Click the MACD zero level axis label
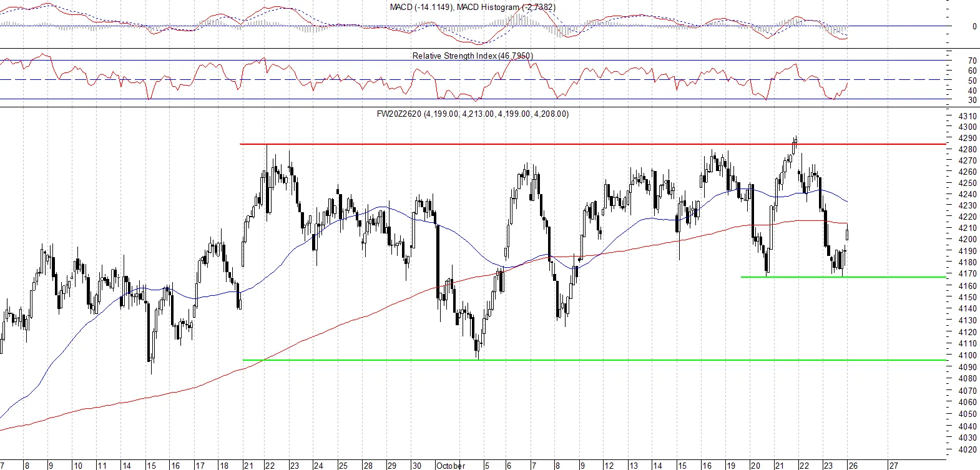 coord(974,26)
